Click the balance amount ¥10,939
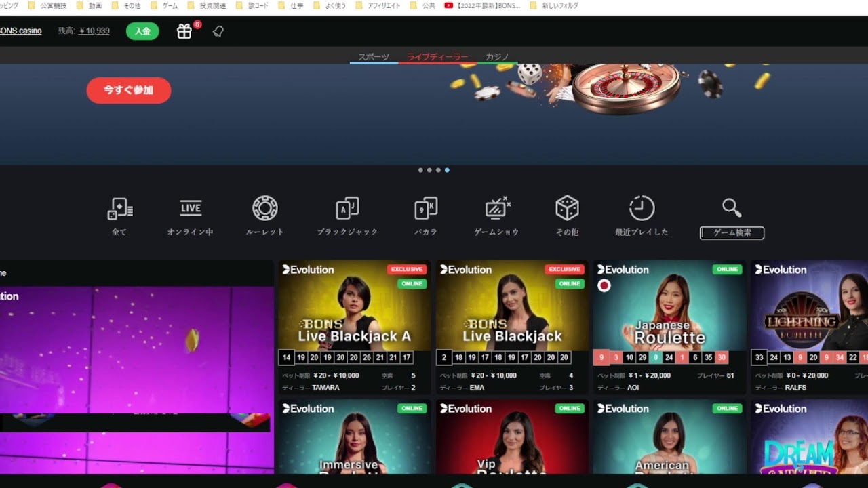Image resolution: width=868 pixels, height=488 pixels. tap(94, 31)
